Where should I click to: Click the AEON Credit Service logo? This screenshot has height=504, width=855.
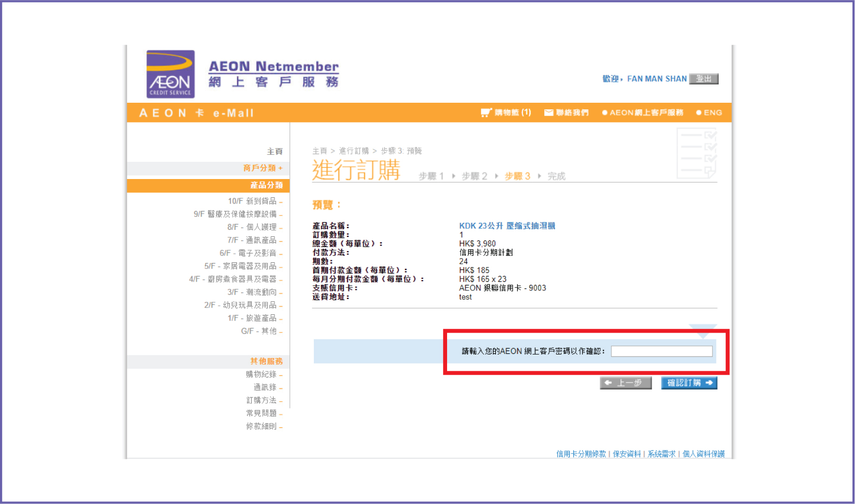170,74
